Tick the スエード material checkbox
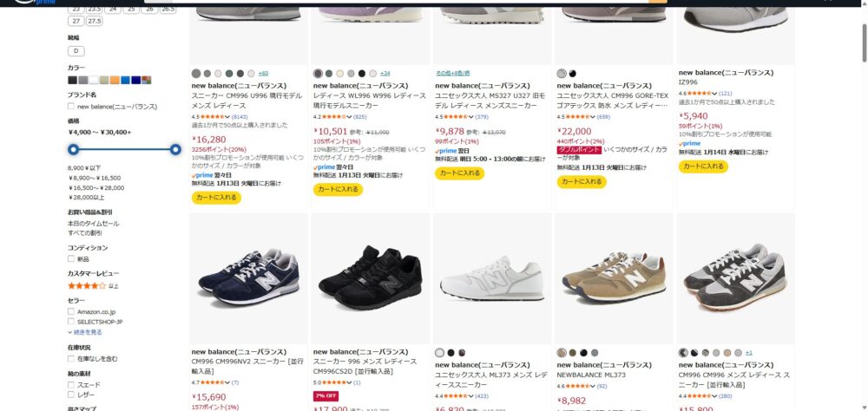 (x=71, y=384)
